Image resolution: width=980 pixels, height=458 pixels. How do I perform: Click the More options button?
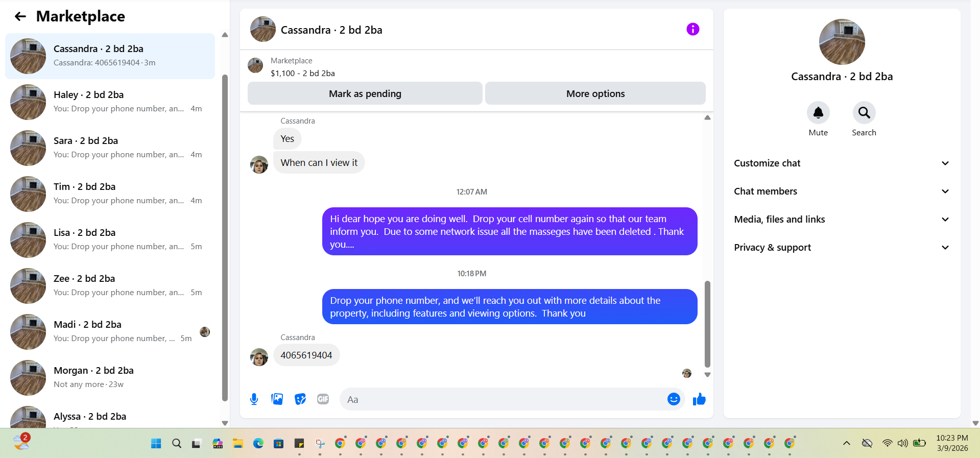(x=595, y=93)
